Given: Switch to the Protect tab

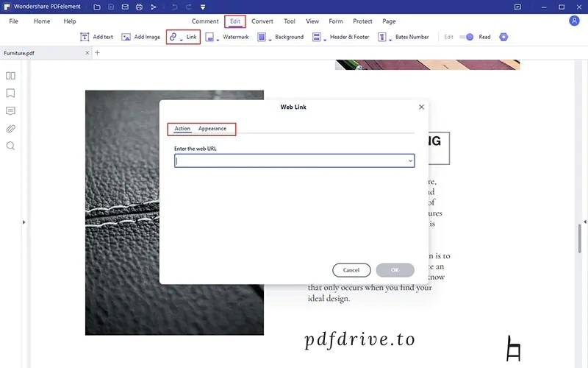Looking at the screenshot, I should tap(362, 21).
